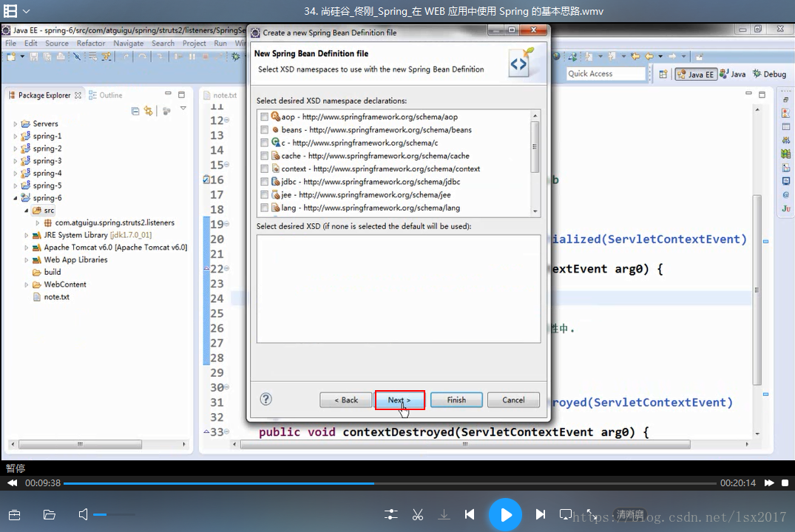Open Package Explorer view menu triangle
Image resolution: width=795 pixels, height=532 pixels.
click(x=183, y=109)
